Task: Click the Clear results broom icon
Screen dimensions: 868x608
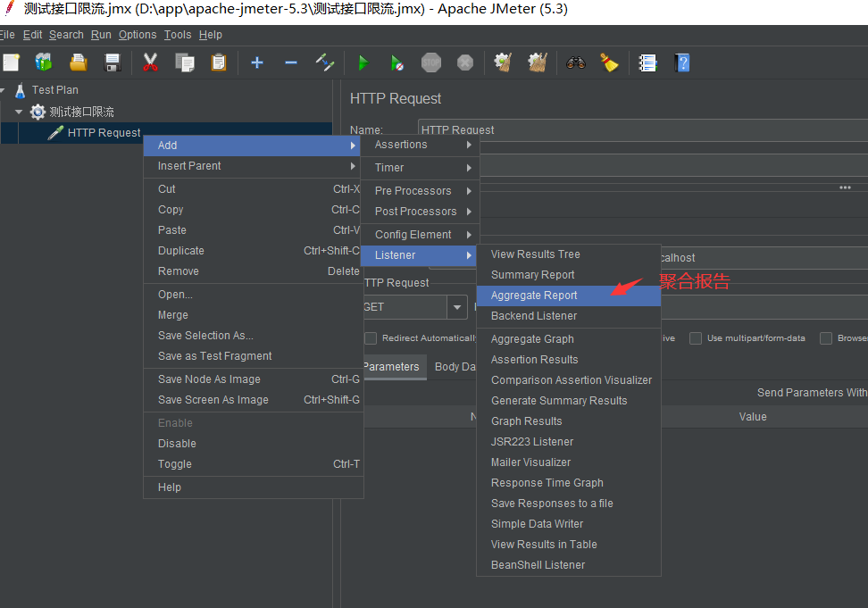Action: (x=503, y=62)
